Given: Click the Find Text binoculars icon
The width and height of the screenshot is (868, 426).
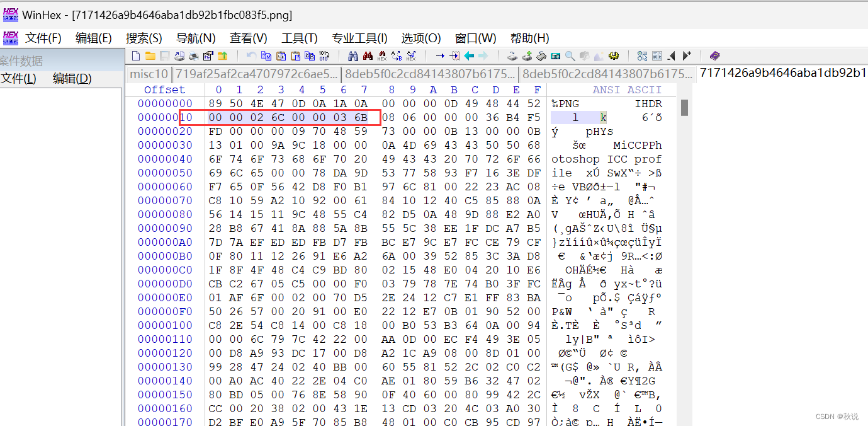Looking at the screenshot, I should coord(353,55).
